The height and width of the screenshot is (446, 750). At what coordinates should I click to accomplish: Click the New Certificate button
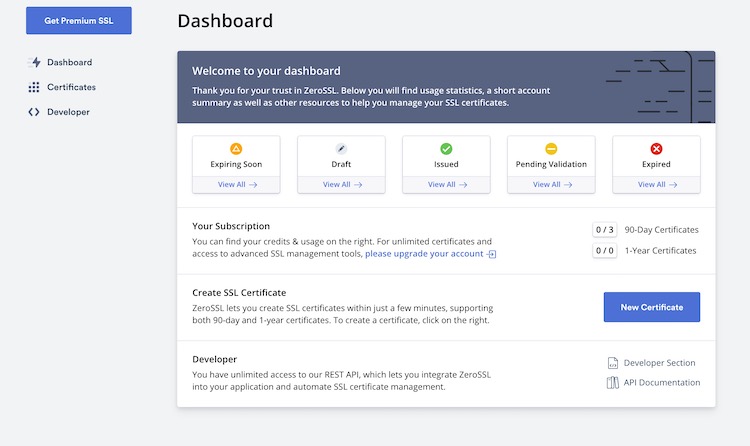click(651, 307)
